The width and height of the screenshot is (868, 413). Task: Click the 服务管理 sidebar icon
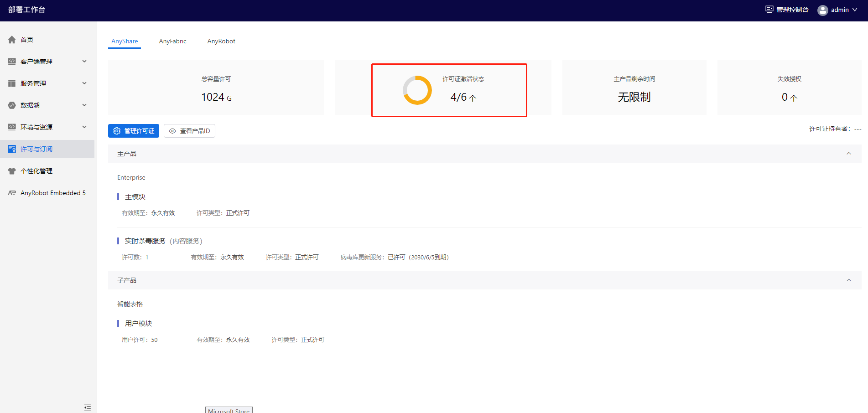[x=12, y=83]
